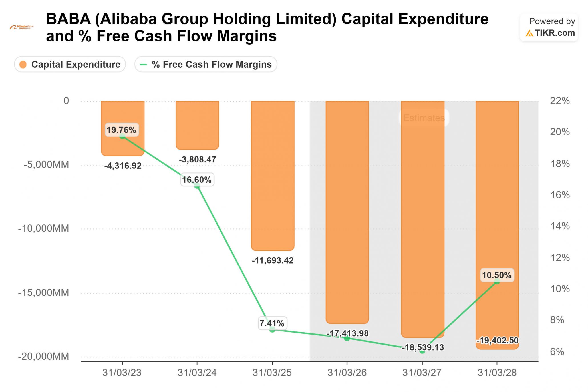Click the 10.50% margin data label
The height and width of the screenshot is (392, 588).
[497, 275]
